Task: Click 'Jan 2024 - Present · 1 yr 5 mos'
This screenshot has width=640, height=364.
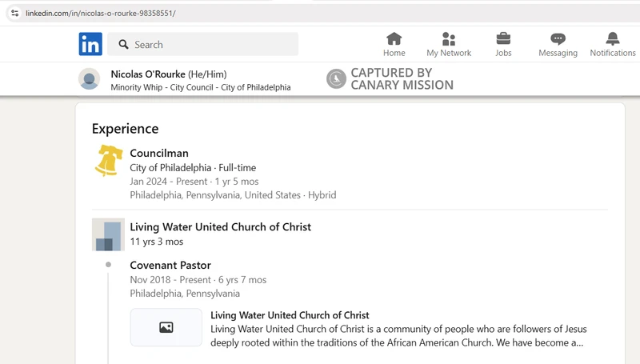Action: tap(194, 182)
